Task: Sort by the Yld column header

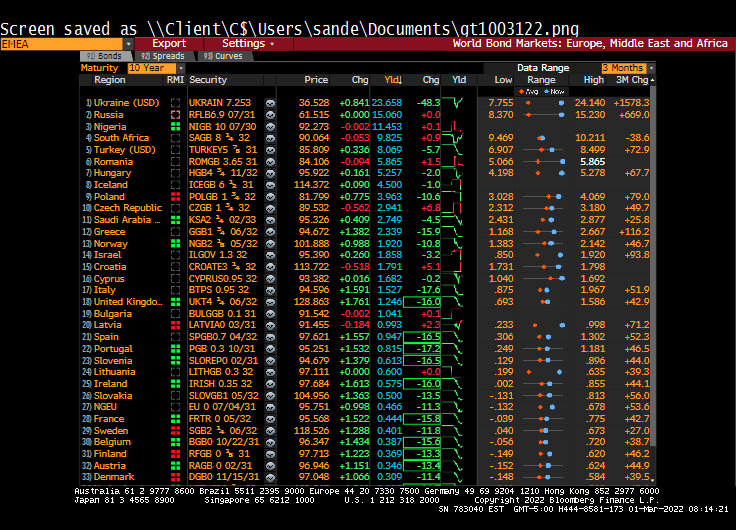Action: [392, 79]
